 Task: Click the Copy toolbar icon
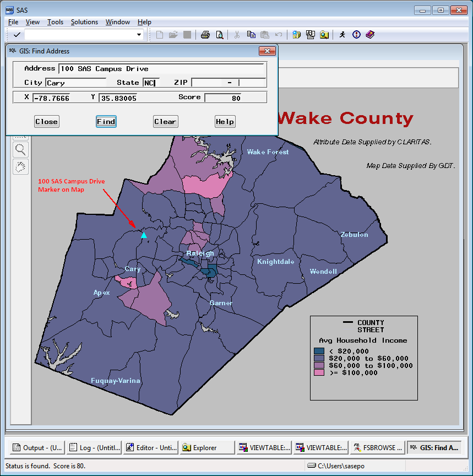(x=251, y=35)
